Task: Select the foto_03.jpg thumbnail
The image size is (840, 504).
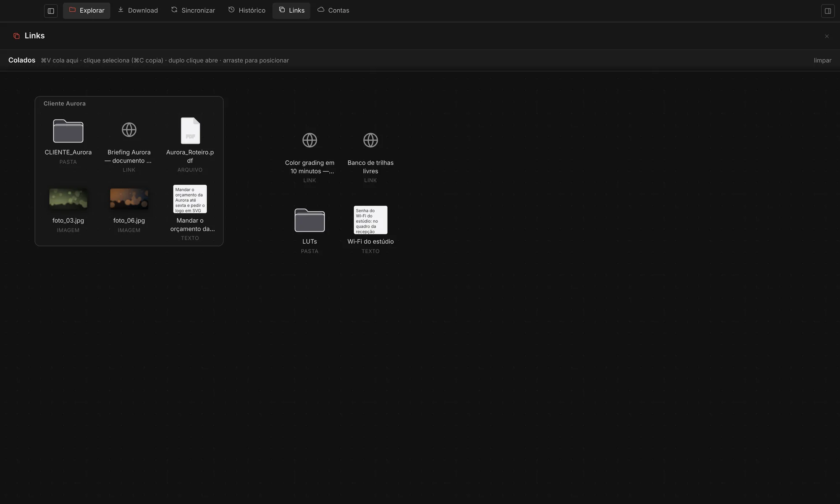Action: [x=68, y=199]
